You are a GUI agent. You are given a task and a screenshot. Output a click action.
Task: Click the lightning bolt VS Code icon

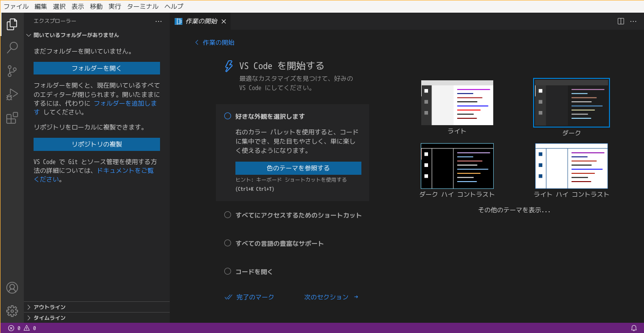(x=228, y=66)
